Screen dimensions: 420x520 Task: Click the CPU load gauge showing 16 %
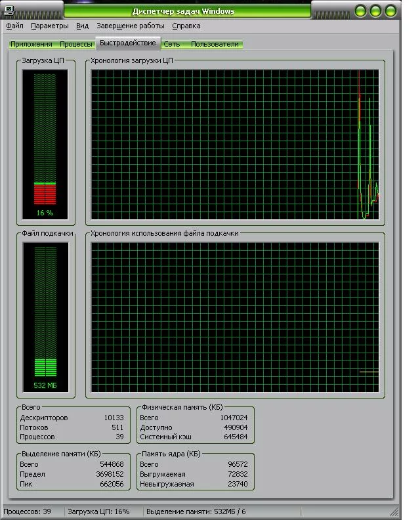45,144
